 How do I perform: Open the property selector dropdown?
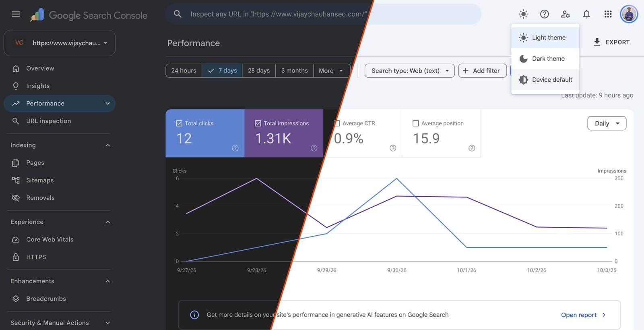pos(60,43)
